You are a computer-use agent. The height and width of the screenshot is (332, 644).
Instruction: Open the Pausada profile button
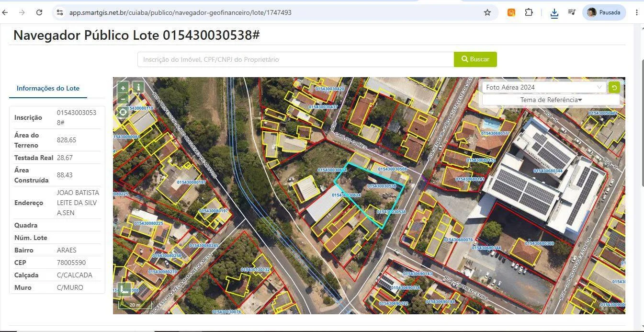coord(604,12)
